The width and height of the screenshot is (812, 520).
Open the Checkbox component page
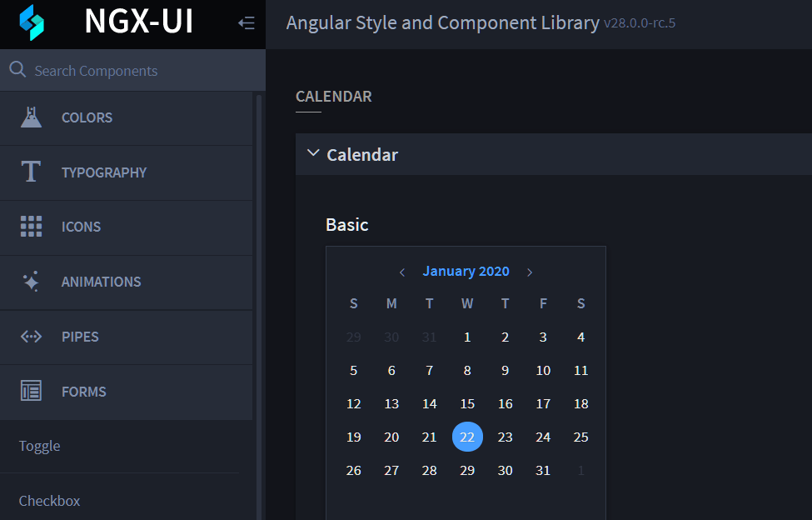50,501
